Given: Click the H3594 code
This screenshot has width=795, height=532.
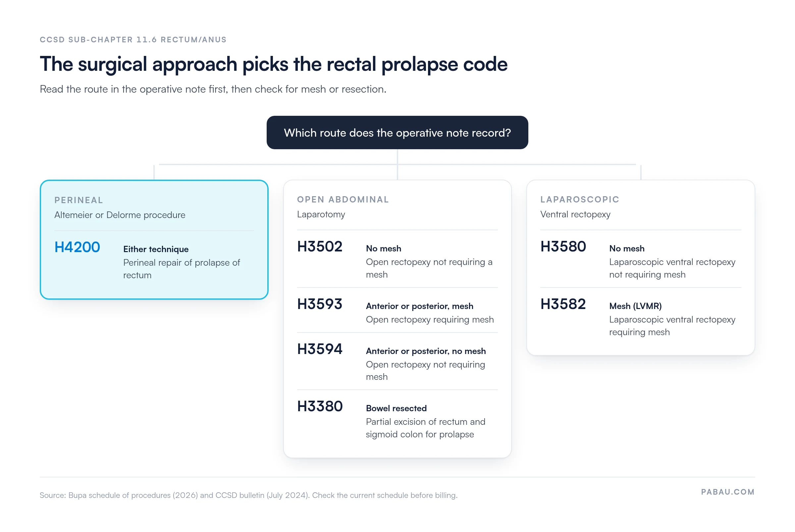Looking at the screenshot, I should (320, 349).
